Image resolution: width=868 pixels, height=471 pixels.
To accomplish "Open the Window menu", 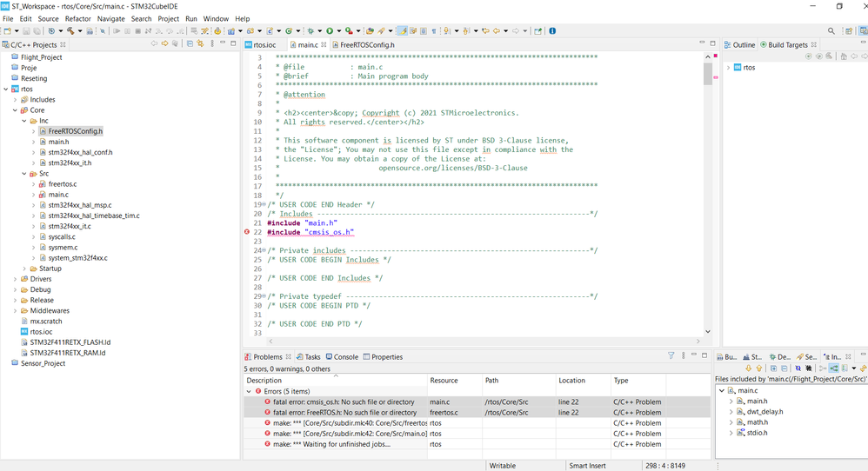I will tap(216, 18).
